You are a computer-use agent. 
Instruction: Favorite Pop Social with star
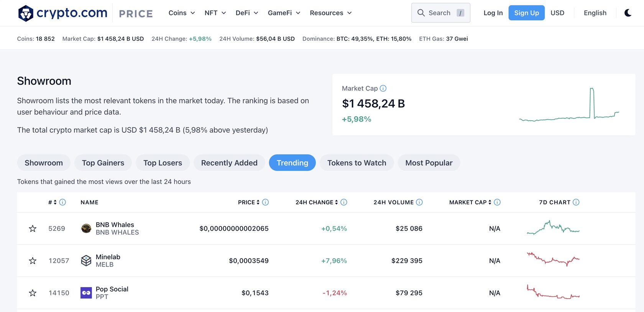coord(33,293)
